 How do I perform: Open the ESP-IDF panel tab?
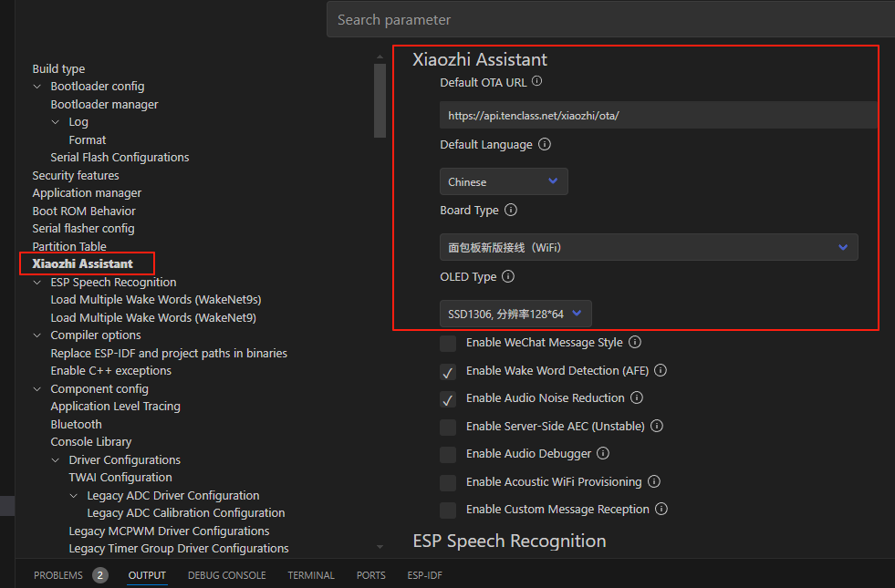click(424, 575)
